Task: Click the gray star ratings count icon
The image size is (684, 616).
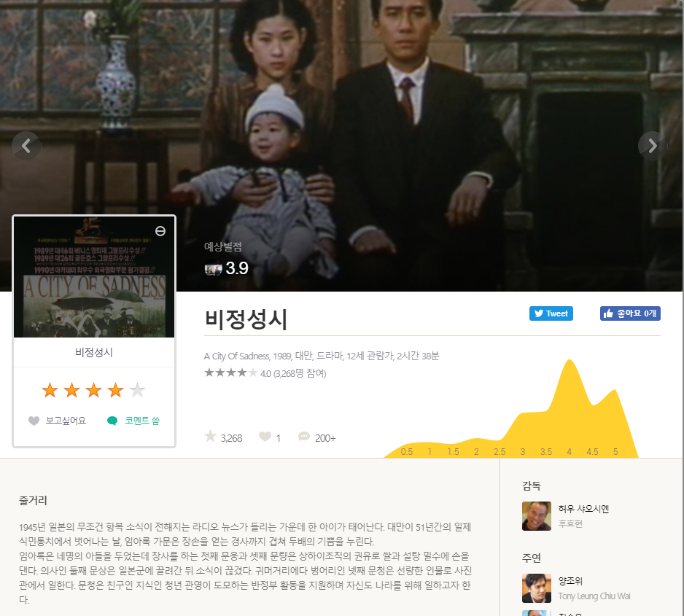Action: pyautogui.click(x=210, y=437)
